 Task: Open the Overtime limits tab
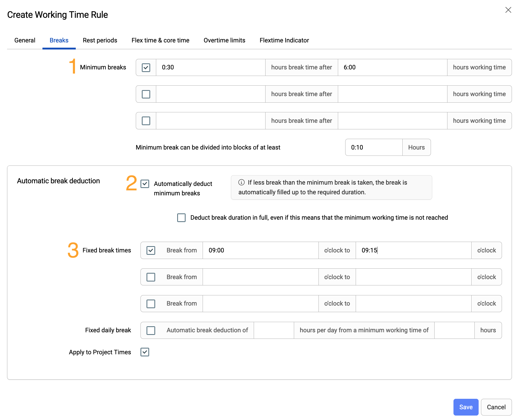click(x=224, y=40)
